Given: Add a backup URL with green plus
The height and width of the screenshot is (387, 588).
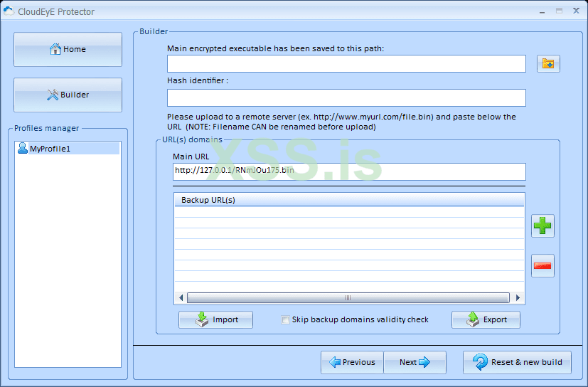Looking at the screenshot, I should coord(542,226).
